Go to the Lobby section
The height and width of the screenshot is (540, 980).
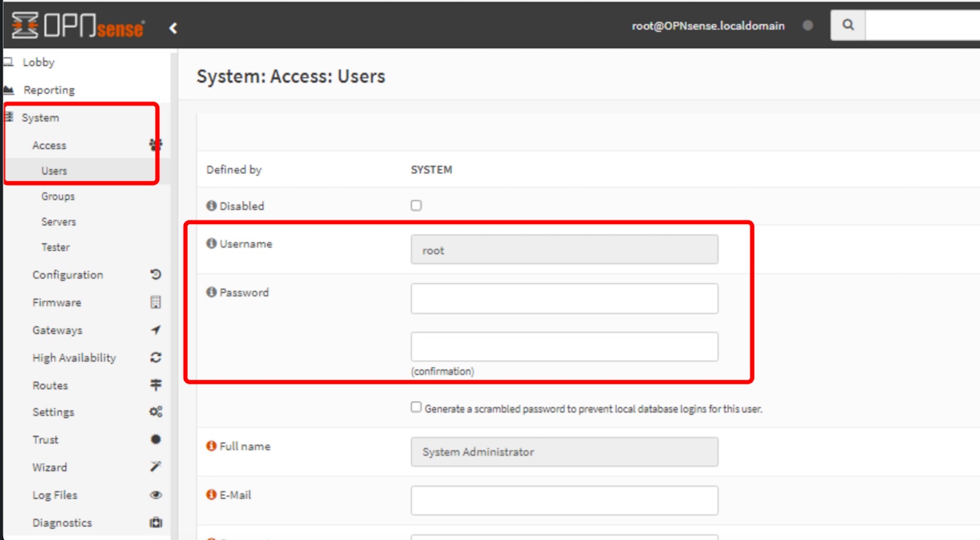coord(38,62)
